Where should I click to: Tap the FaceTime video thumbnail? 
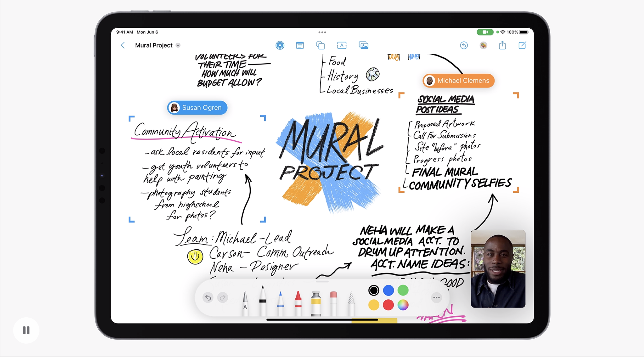pyautogui.click(x=498, y=269)
